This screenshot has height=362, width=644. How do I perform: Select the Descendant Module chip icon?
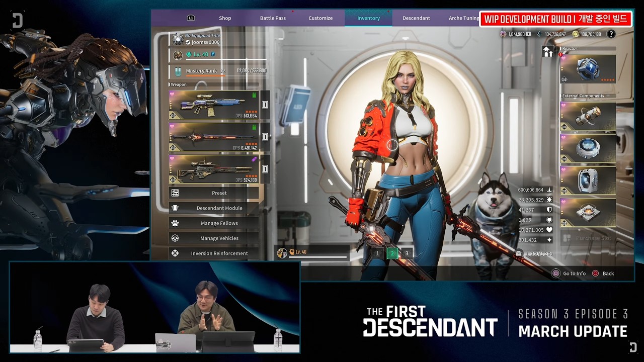pyautogui.click(x=176, y=208)
